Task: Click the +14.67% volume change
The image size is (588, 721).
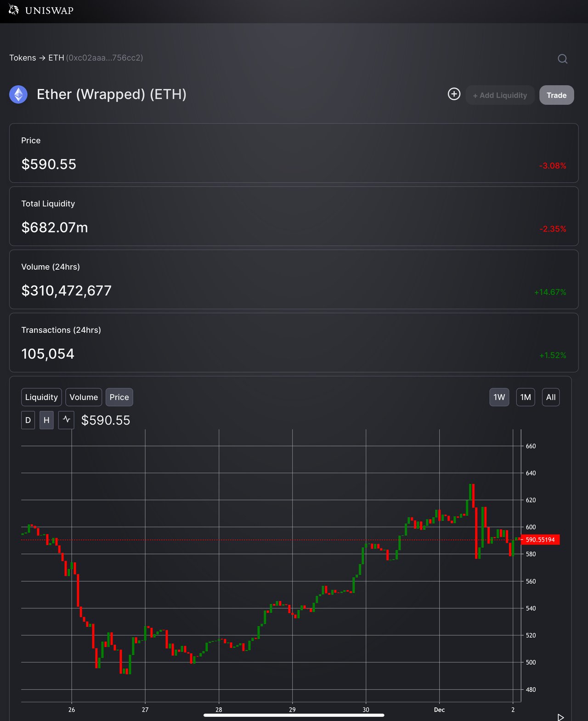Action: (550, 292)
